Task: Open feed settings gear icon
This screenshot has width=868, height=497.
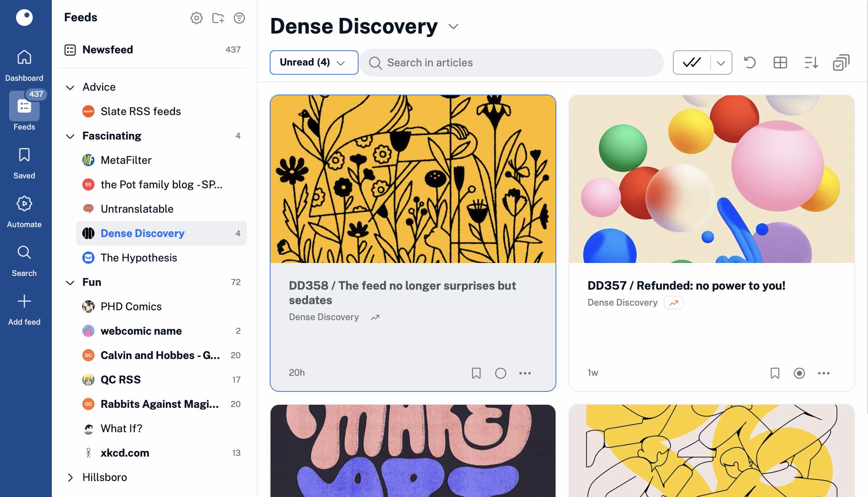Action: coord(196,18)
